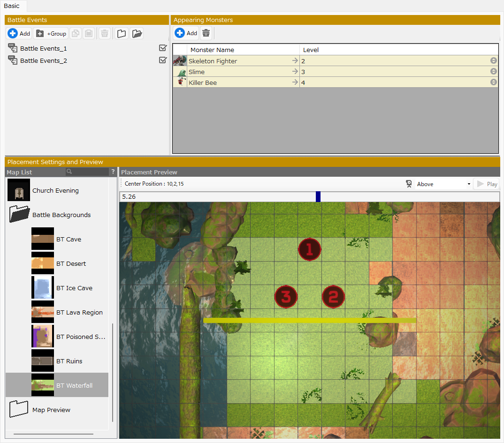This screenshot has height=443, width=504.
Task: Click the delete trash icon in Battle Events
Action: (x=105, y=34)
